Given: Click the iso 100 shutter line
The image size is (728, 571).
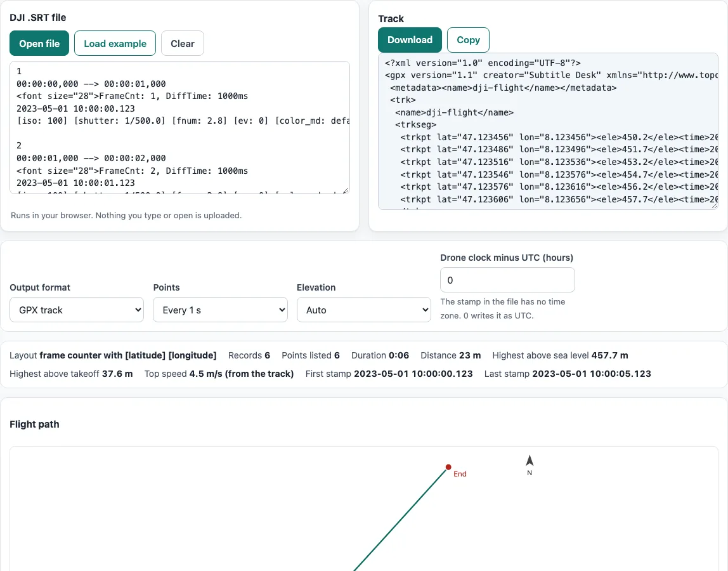Looking at the screenshot, I should point(183,121).
